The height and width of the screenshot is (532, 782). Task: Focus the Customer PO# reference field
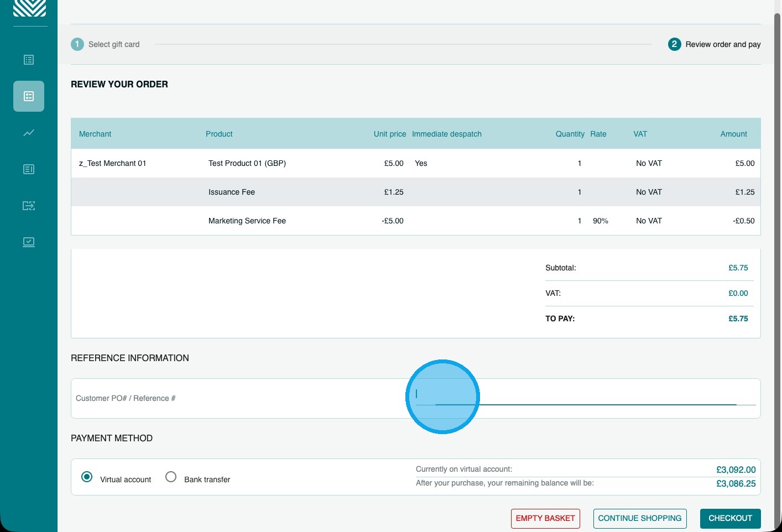(586, 395)
